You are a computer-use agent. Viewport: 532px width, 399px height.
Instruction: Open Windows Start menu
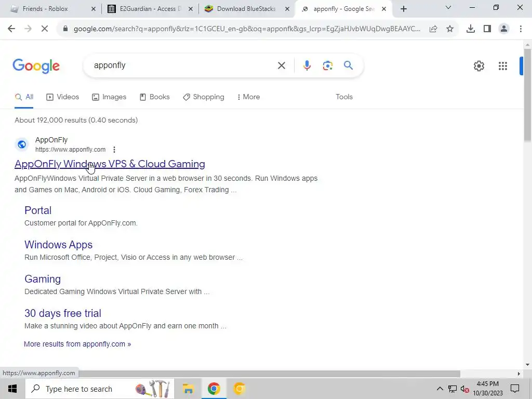point(12,389)
